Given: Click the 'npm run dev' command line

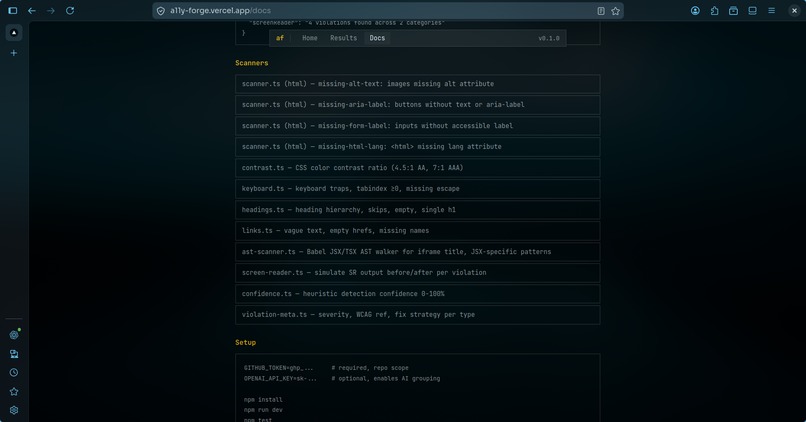Looking at the screenshot, I should pos(263,410).
